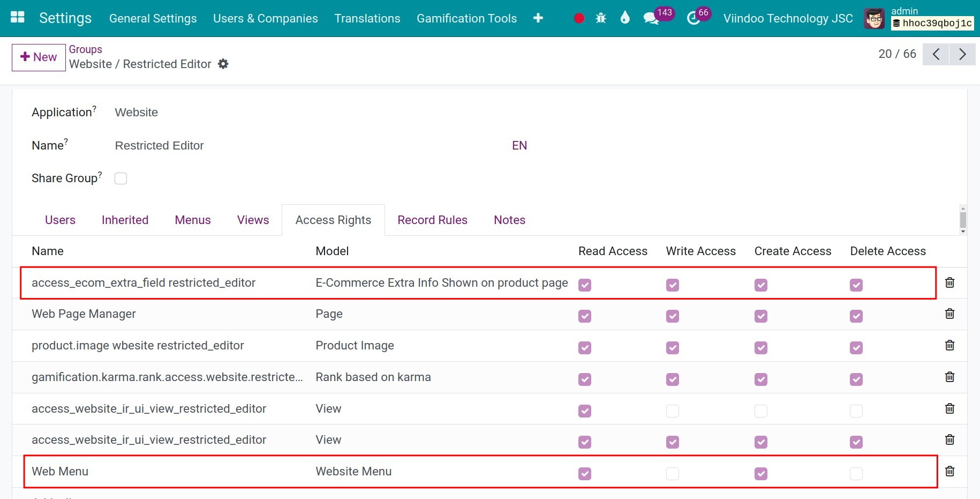The image size is (980, 499).
Task: Click the admin user avatar
Action: click(875, 19)
